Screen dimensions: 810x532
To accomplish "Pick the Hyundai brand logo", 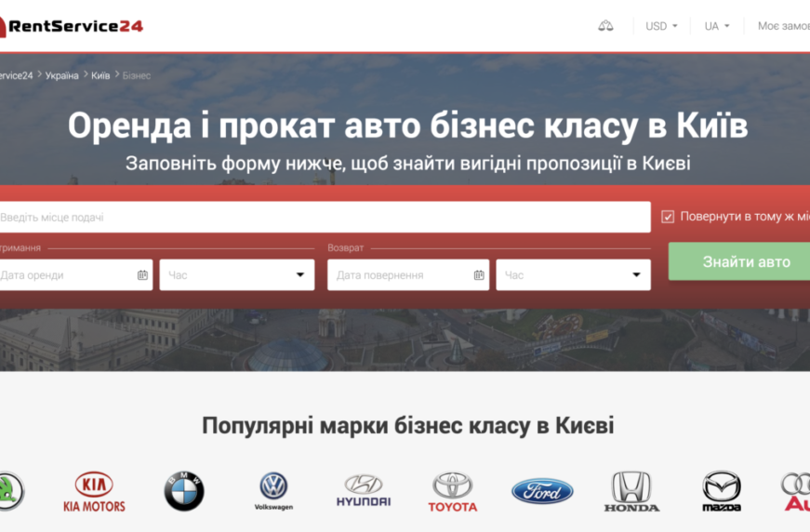I will pos(363,491).
